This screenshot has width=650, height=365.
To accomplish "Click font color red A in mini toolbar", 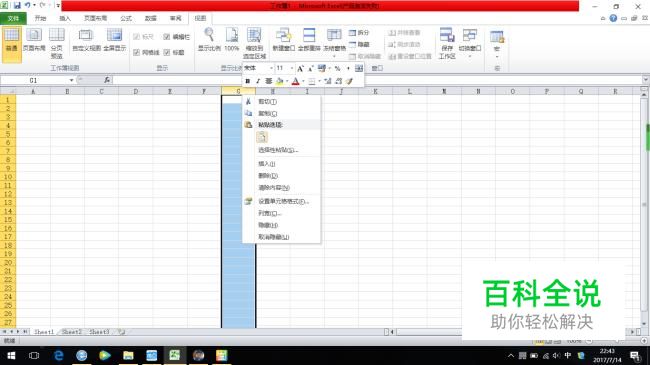I will click(x=296, y=81).
